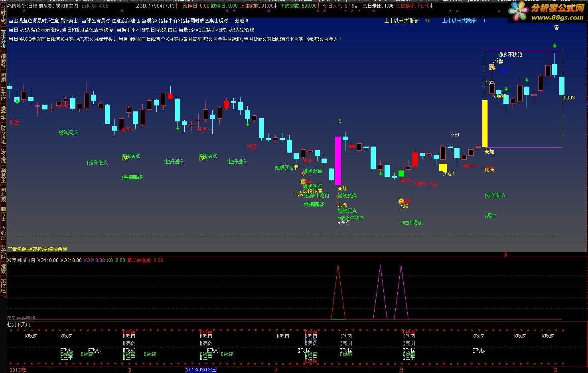Click the 三日量比: 1.86 readout
Viewport: 588px width, 373px height.
378,6
